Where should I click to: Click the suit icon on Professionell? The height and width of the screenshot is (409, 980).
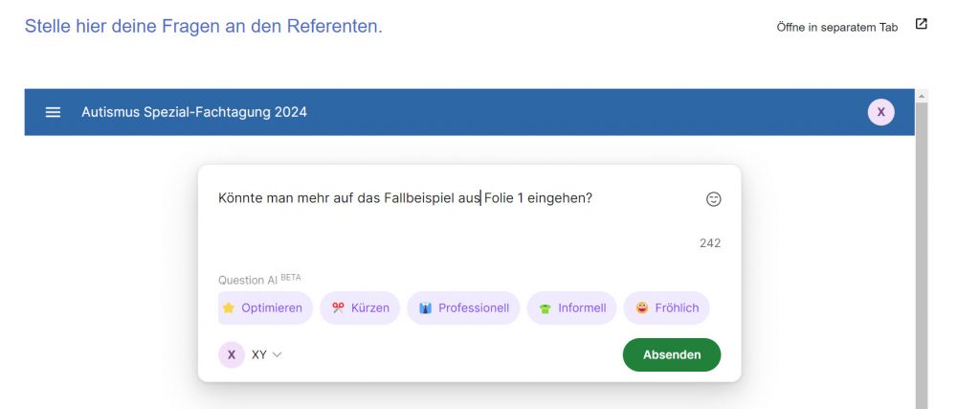point(425,307)
